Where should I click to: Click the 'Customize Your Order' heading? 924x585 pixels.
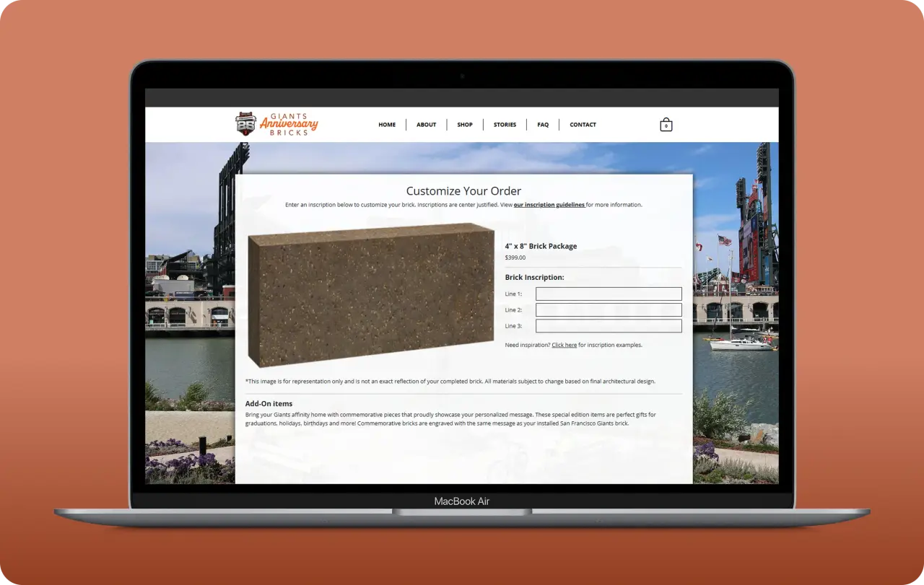point(463,191)
